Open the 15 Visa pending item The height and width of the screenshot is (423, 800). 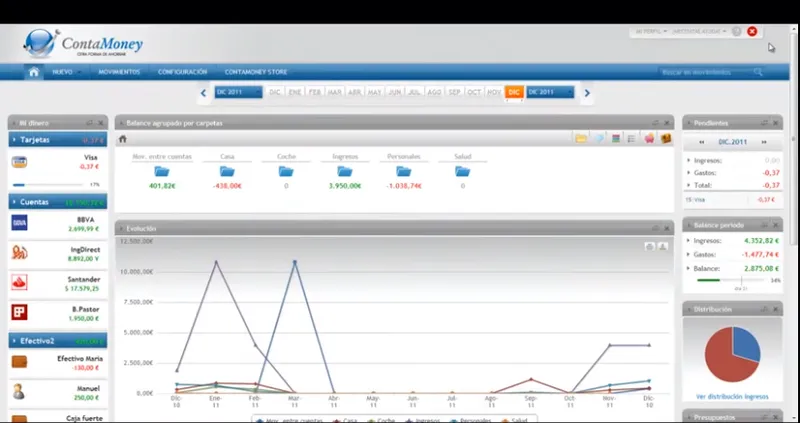coord(733,200)
